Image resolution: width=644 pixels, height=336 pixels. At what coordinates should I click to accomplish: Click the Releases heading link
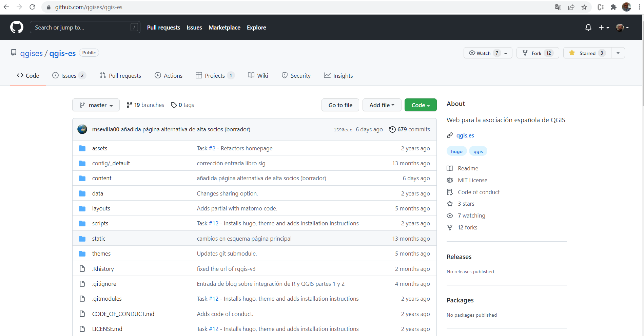(x=459, y=257)
